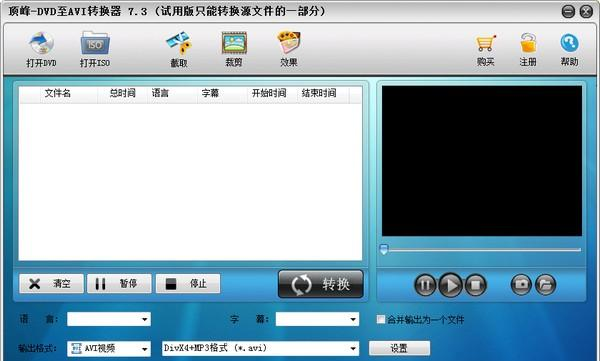
Task: Click the 设置 settings button
Action: 399,348
